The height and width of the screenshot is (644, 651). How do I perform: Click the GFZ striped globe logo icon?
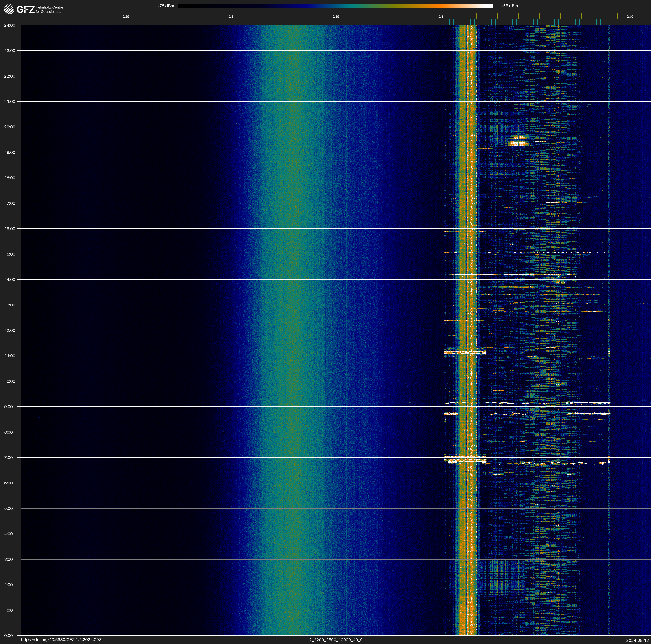9,9
